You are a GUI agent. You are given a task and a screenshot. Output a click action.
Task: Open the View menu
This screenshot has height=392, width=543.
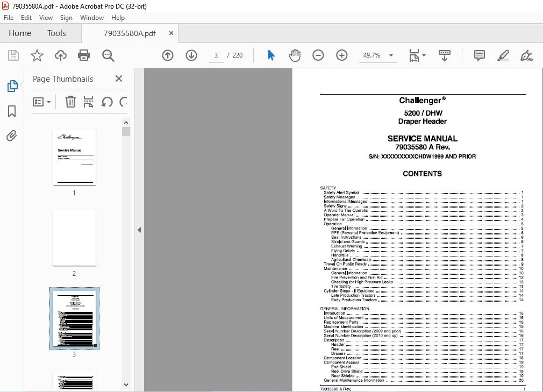pos(46,18)
